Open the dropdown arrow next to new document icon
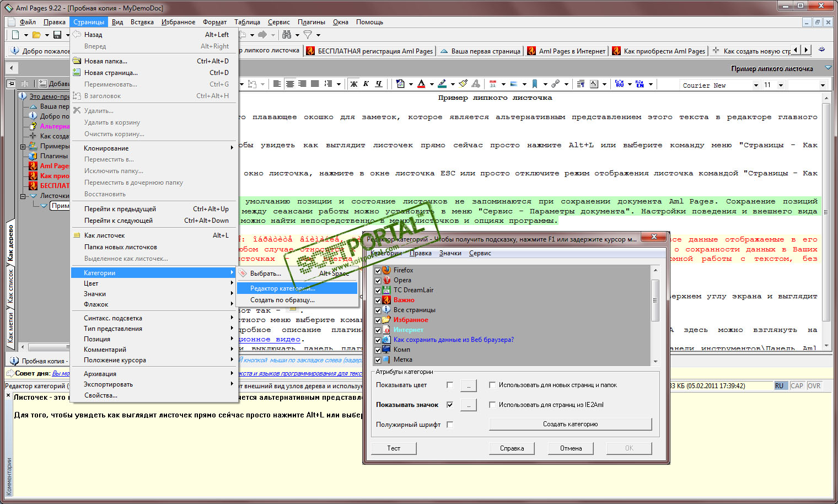This screenshot has width=838, height=504. coord(26,35)
